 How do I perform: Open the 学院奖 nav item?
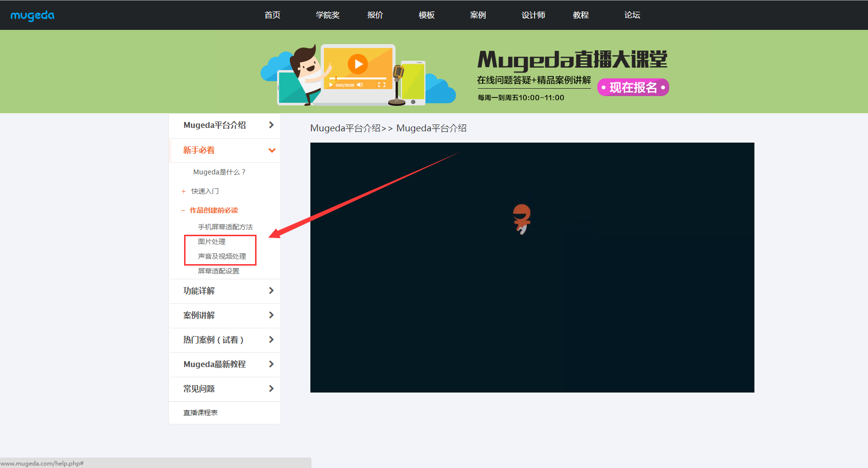tap(328, 15)
